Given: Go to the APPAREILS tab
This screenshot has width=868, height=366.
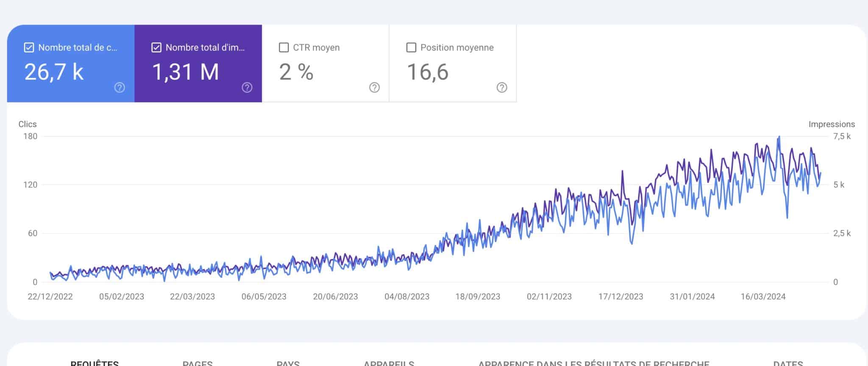Looking at the screenshot, I should point(389,363).
